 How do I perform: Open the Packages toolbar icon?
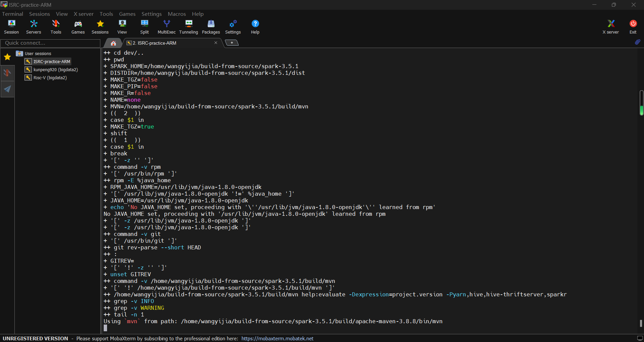tap(211, 27)
